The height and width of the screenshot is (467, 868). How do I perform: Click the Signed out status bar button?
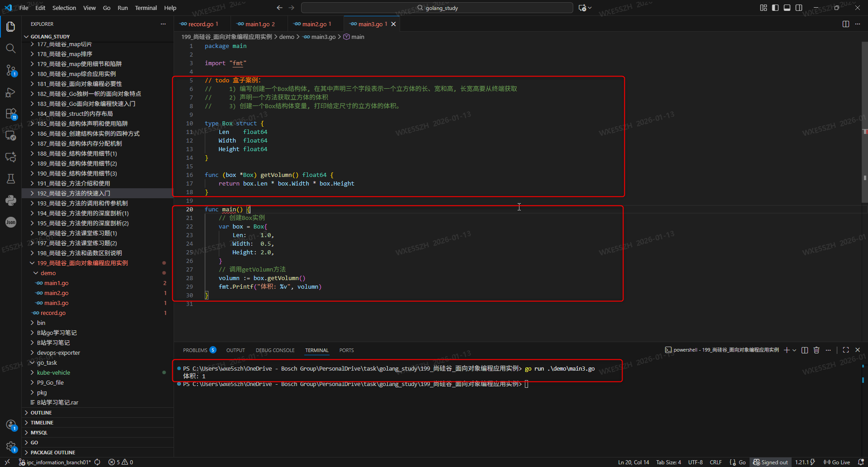771,462
